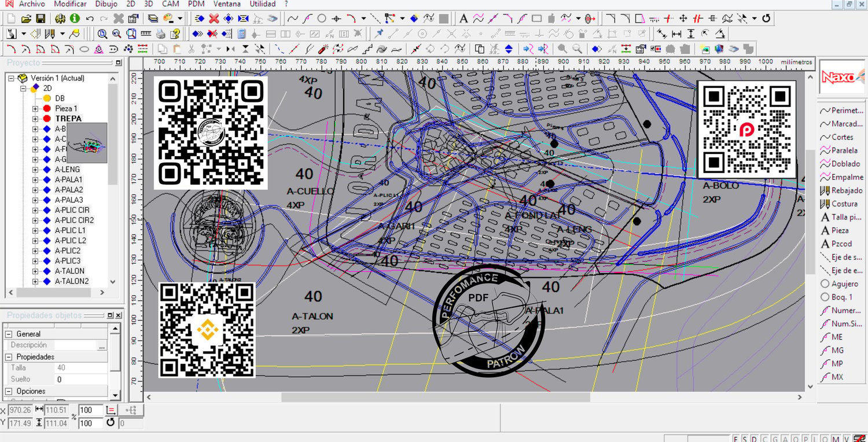Click the green information icon

(75, 19)
